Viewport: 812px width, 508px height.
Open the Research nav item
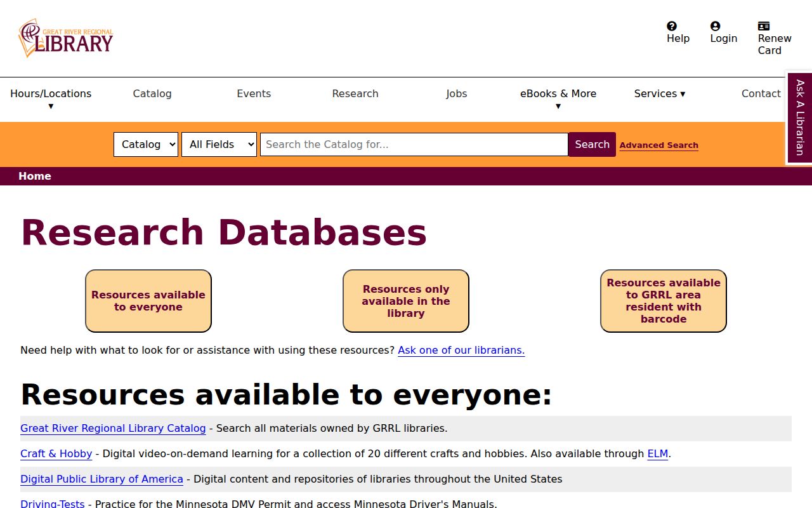pyautogui.click(x=355, y=93)
